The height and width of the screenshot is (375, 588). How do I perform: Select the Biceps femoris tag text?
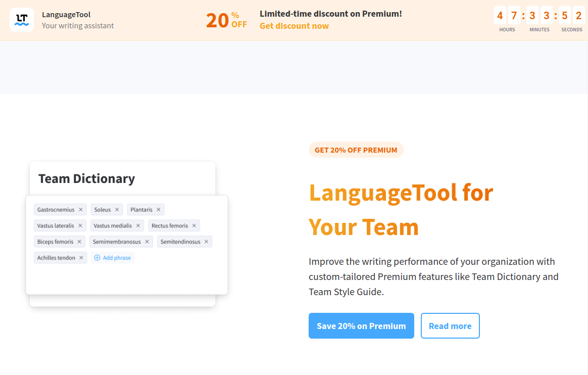[55, 242]
